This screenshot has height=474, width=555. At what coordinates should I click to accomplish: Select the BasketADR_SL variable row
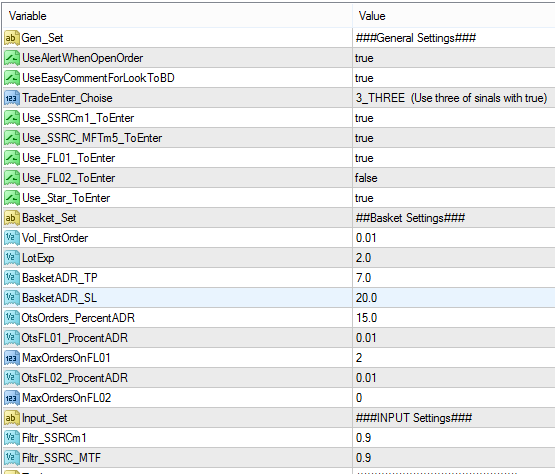point(279,298)
